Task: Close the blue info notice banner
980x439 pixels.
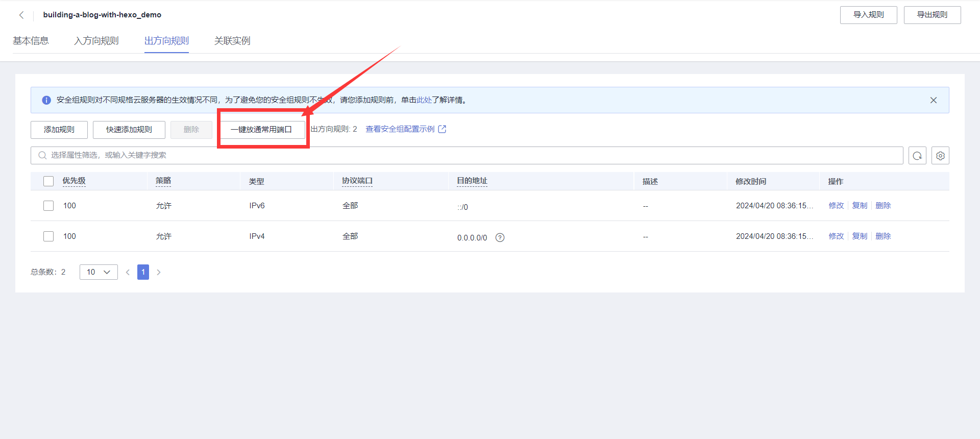Action: [x=933, y=100]
